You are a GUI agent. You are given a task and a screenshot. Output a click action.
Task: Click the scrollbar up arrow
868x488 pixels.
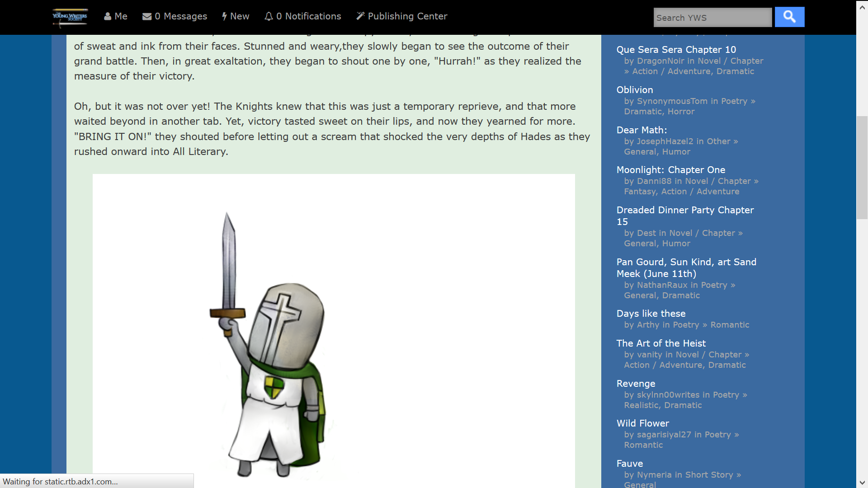click(862, 7)
